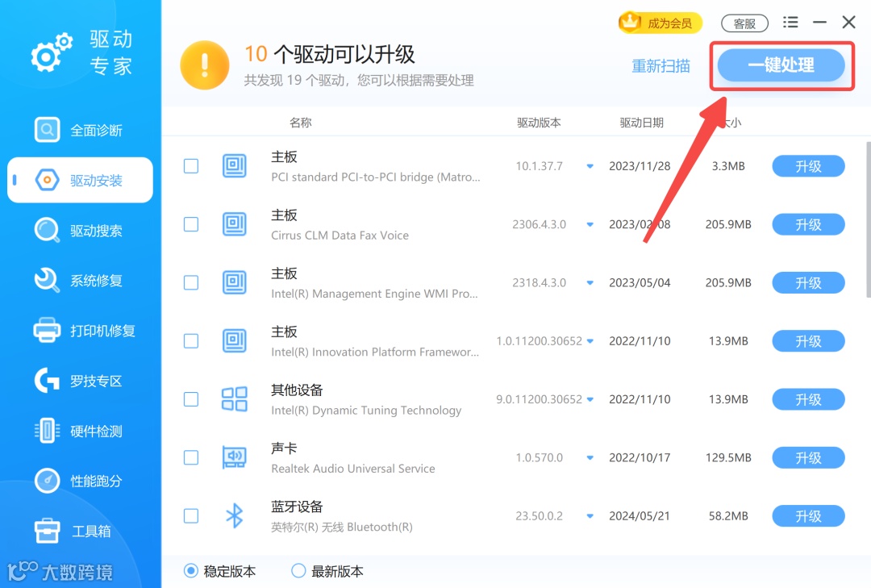Expand version dropdown next to 10.1.37.7
Viewport: 871px width, 588px height.
coord(590,166)
